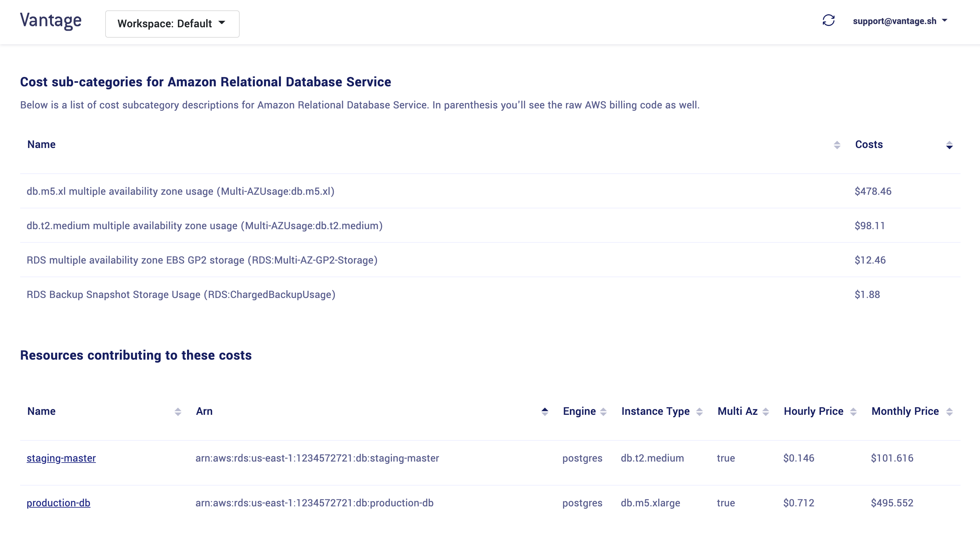The width and height of the screenshot is (980, 544).
Task: Sort sub-categories by Costs column arrows
Action: tap(949, 145)
